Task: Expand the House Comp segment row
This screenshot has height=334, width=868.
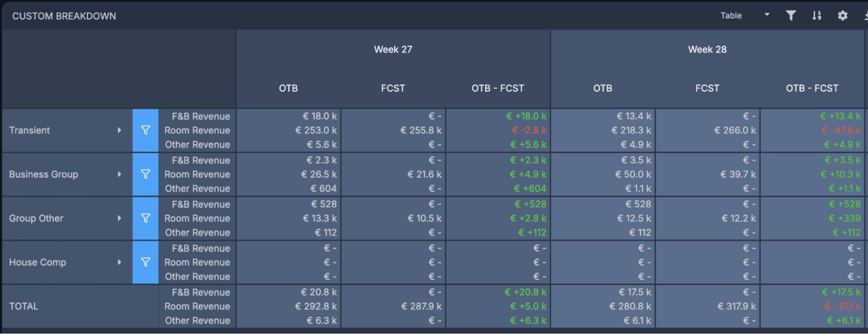Action: [119, 262]
